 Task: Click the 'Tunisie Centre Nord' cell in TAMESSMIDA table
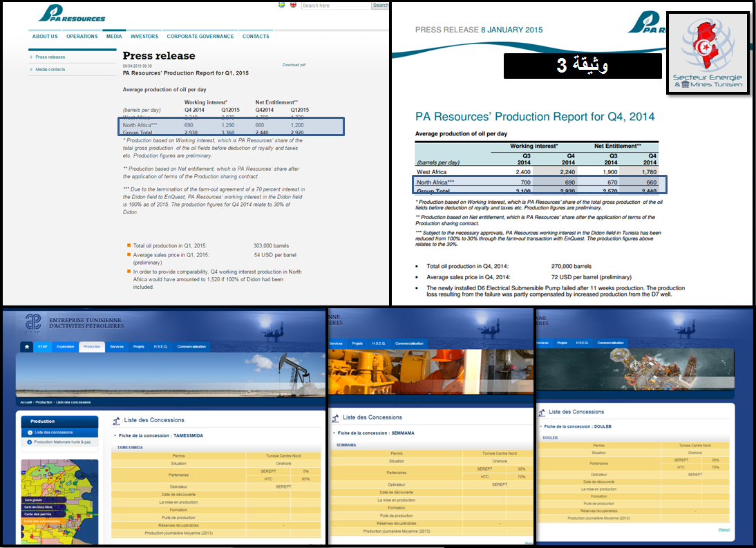point(283,456)
